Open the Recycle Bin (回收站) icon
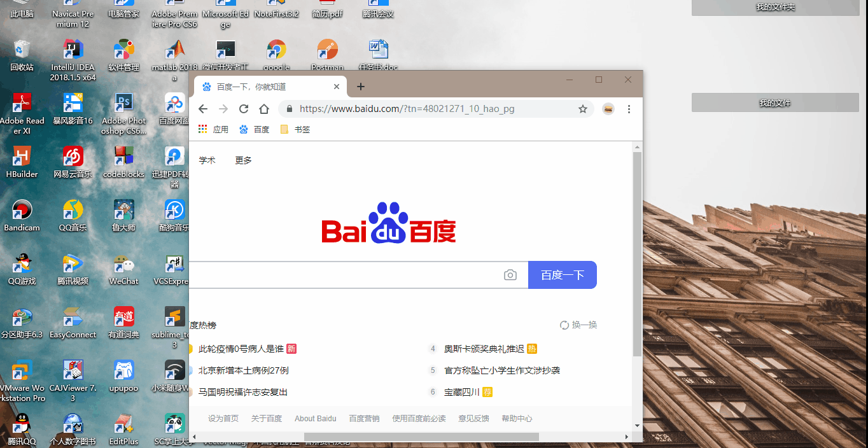 [22, 55]
